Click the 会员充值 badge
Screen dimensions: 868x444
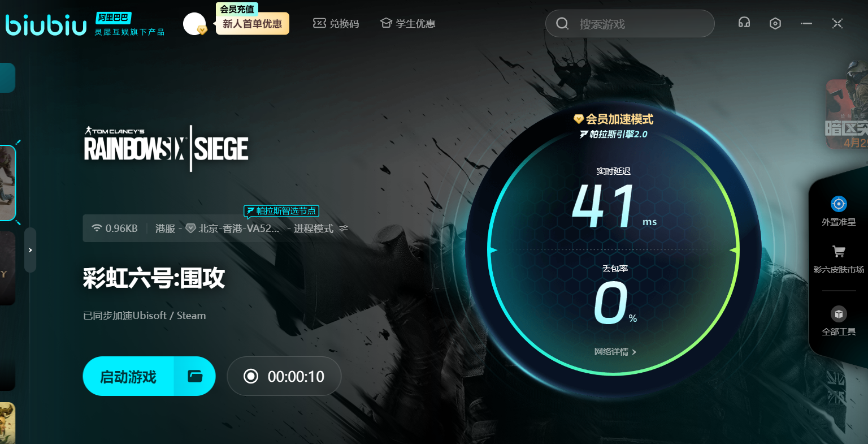point(237,9)
